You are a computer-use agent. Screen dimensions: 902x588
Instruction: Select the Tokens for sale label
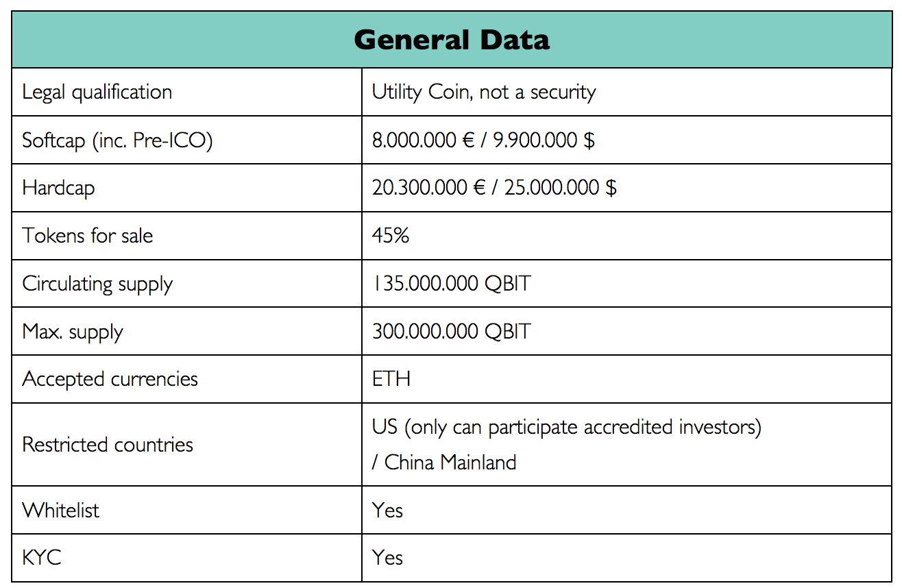88,236
